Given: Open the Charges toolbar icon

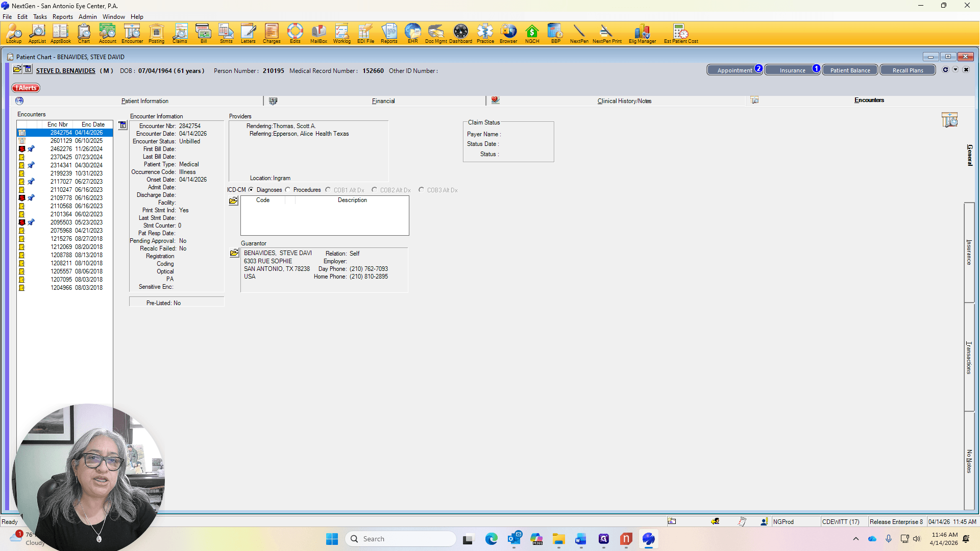Looking at the screenshot, I should 272,33.
